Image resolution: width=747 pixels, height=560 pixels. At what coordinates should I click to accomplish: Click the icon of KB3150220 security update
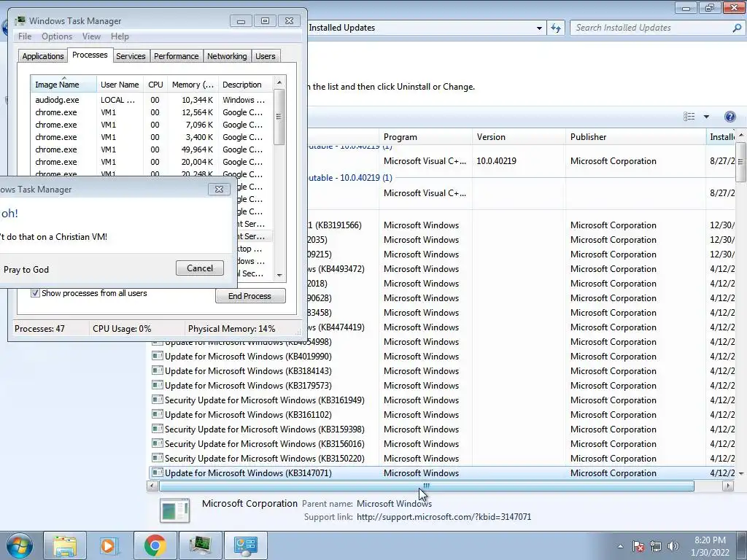[x=158, y=458]
